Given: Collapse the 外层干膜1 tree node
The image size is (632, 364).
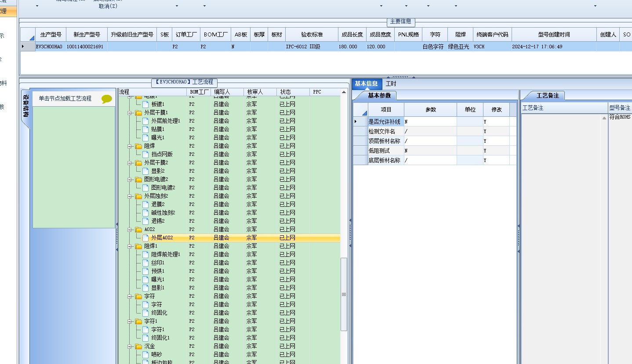Looking at the screenshot, I should coord(130,113).
